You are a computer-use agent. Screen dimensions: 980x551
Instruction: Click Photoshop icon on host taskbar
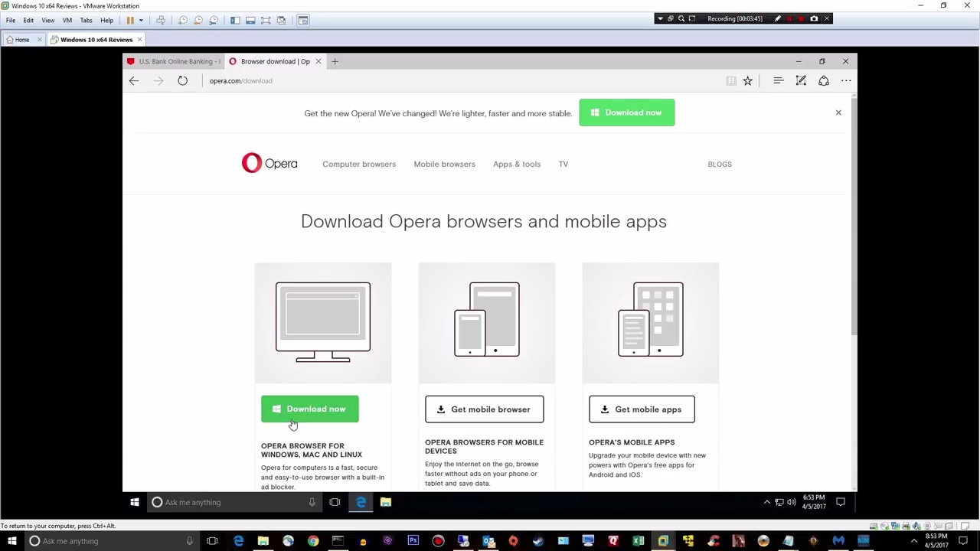coord(413,541)
